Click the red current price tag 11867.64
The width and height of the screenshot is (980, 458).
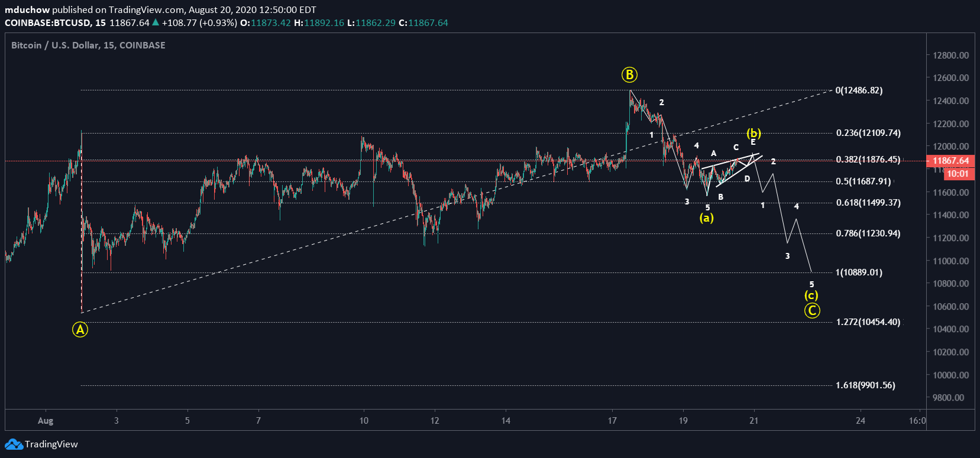[x=950, y=161]
